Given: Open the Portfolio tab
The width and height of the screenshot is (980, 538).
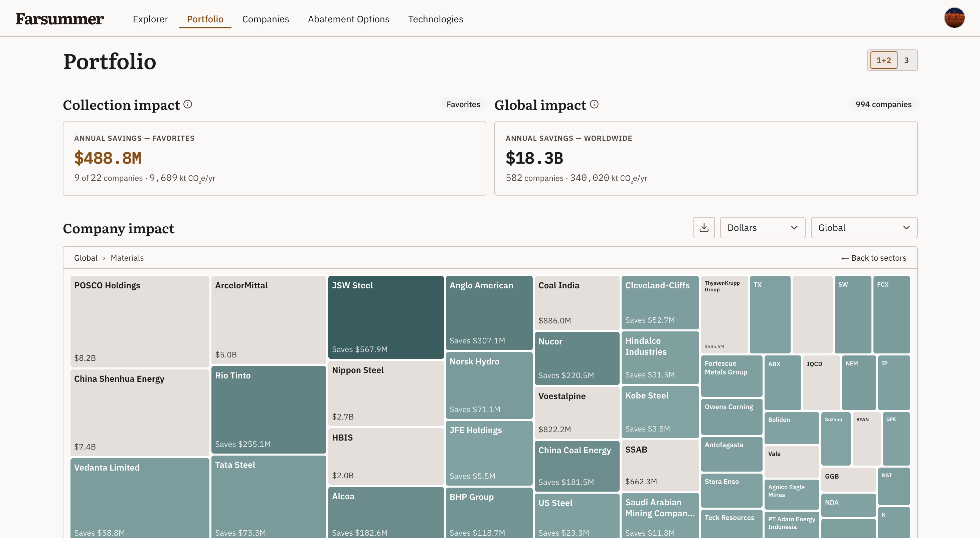Looking at the screenshot, I should point(205,19).
